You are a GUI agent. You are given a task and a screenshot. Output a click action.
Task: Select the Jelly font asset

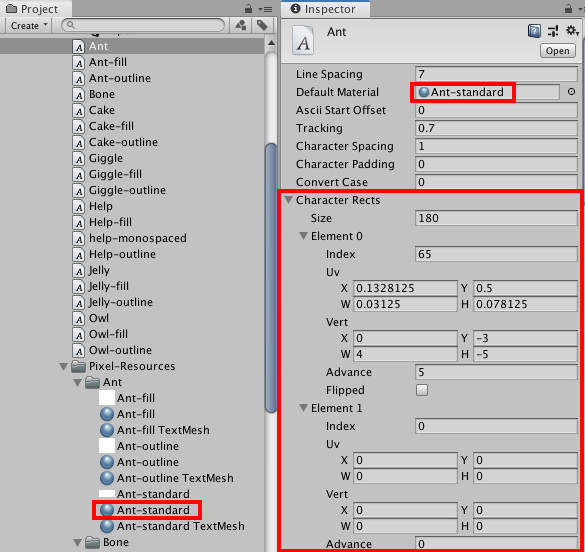point(99,270)
